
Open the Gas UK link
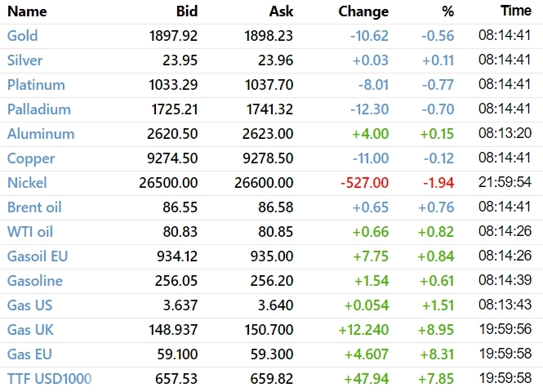point(29,330)
